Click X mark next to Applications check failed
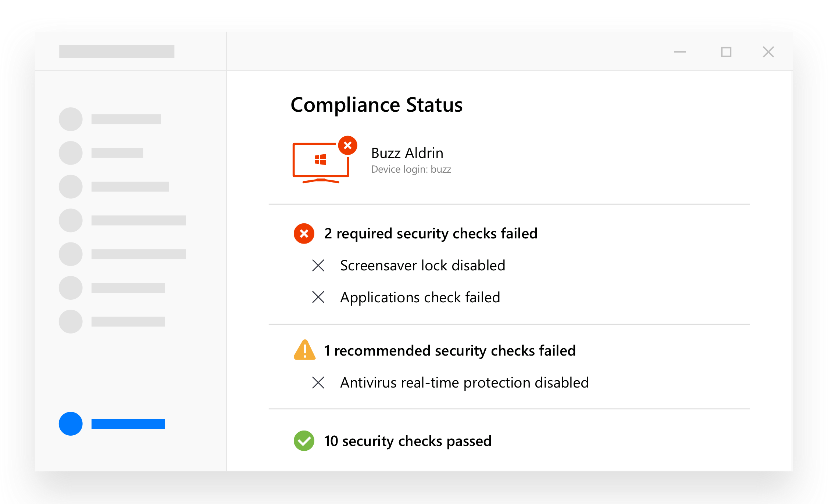This screenshot has height=504, width=828. tap(318, 297)
